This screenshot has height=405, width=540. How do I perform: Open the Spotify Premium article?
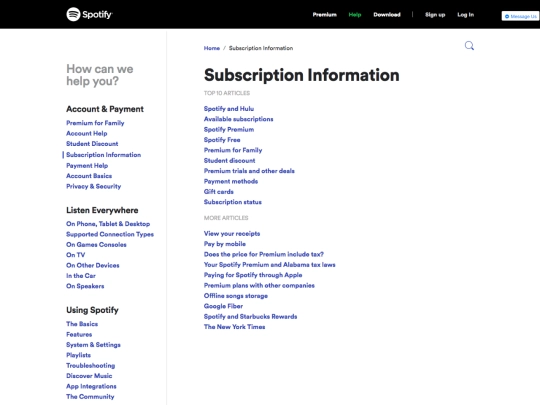coord(229,129)
